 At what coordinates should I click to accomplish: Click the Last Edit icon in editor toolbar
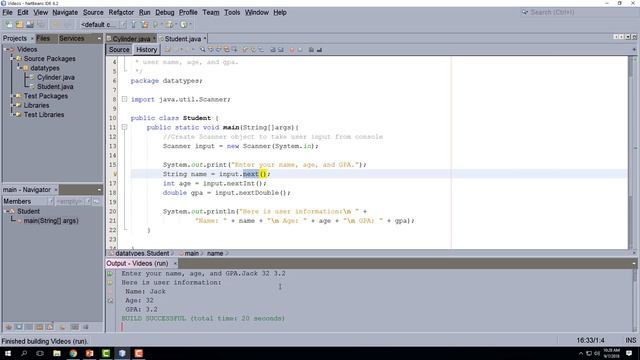[167, 50]
